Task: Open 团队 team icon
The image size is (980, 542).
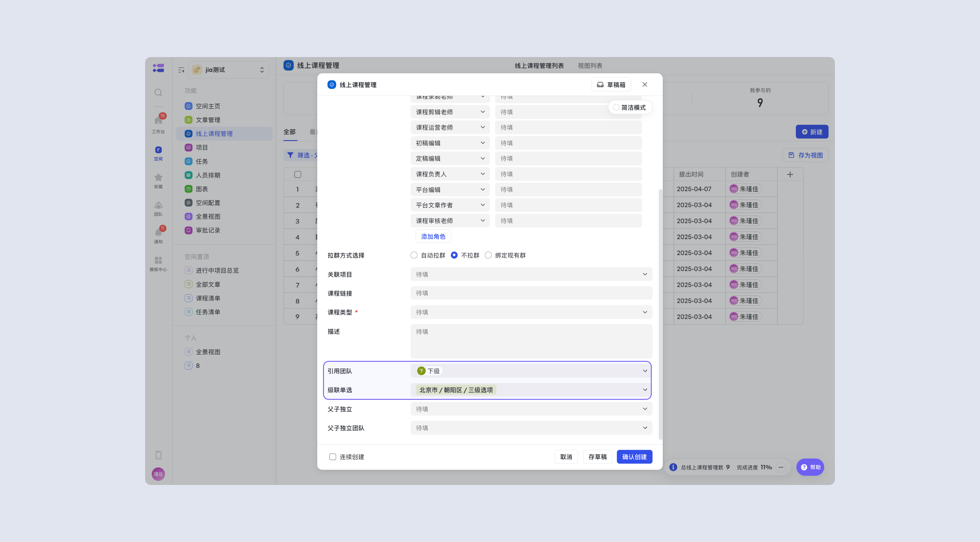Action: (158, 209)
